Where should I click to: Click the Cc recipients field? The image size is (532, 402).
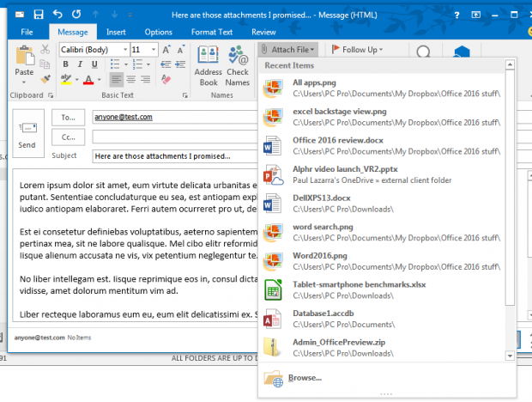pos(175,137)
